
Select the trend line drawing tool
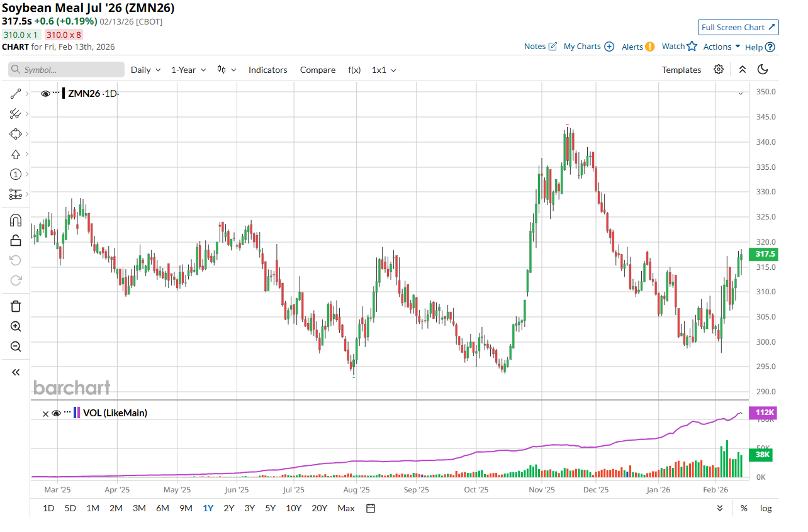[16, 94]
